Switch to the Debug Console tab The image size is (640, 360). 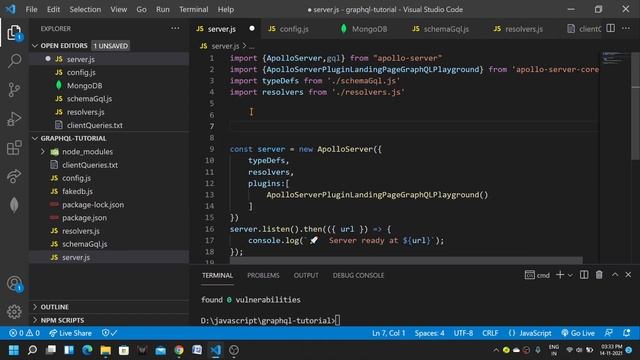358,275
